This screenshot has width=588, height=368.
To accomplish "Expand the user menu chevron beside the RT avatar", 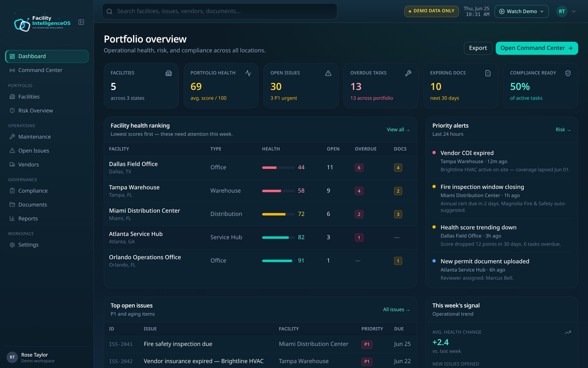I will click(574, 11).
